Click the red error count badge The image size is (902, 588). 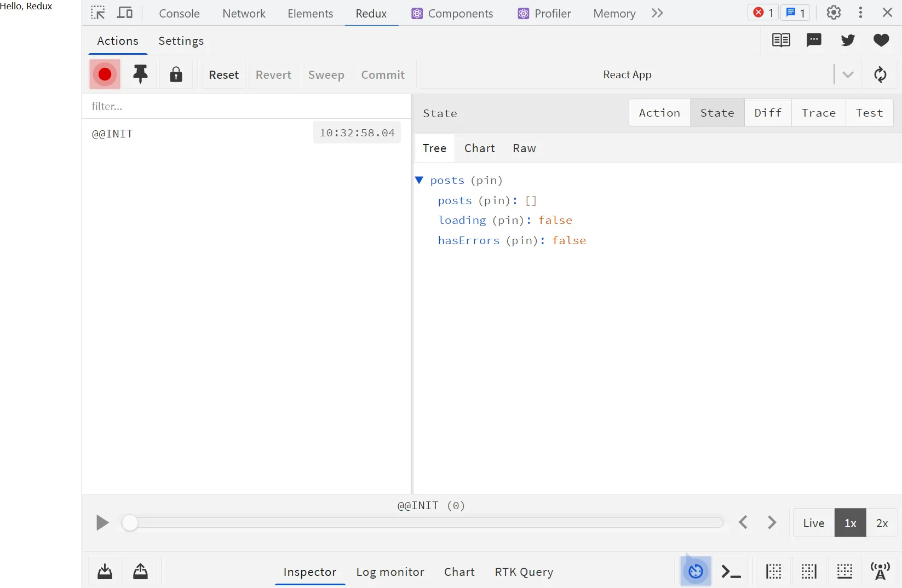763,13
